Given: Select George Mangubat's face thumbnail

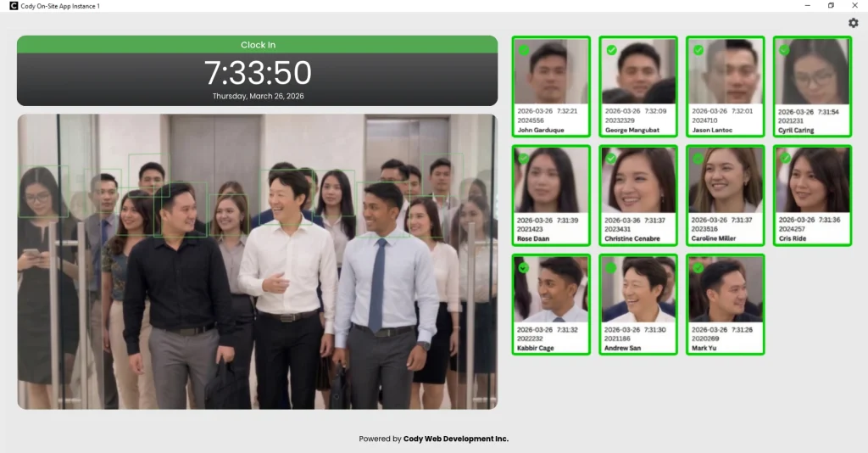Looking at the screenshot, I should tap(637, 71).
